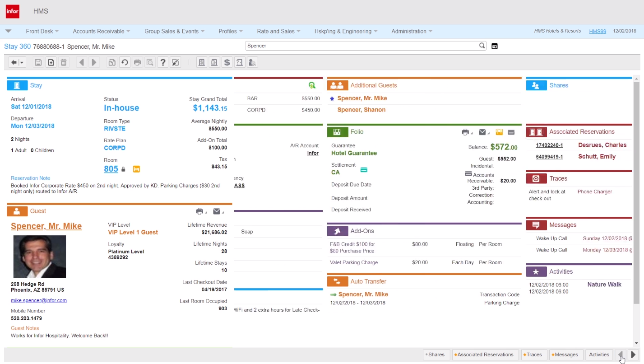This screenshot has height=364, width=644.
Task: Select the Delete (trash) toolbar icon
Action: [64, 62]
